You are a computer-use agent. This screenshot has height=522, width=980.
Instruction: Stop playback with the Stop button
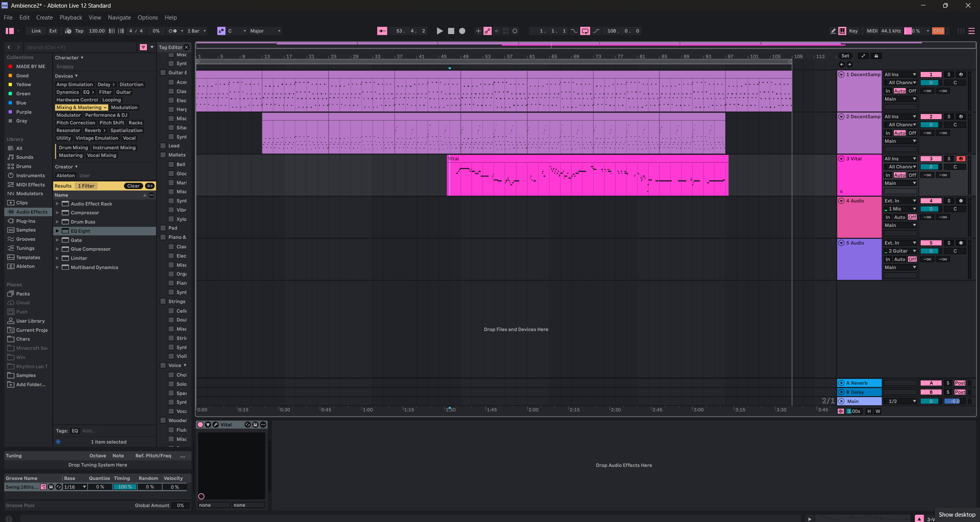451,31
